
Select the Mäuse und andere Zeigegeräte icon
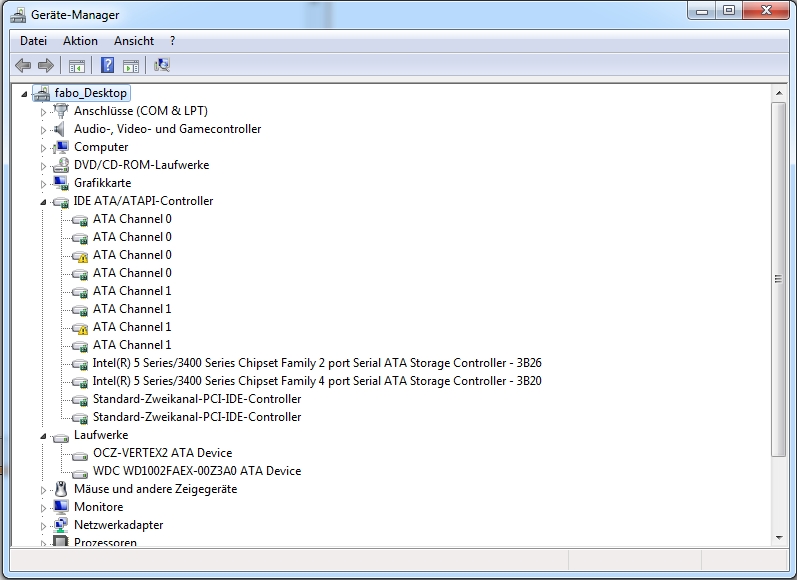[61, 489]
